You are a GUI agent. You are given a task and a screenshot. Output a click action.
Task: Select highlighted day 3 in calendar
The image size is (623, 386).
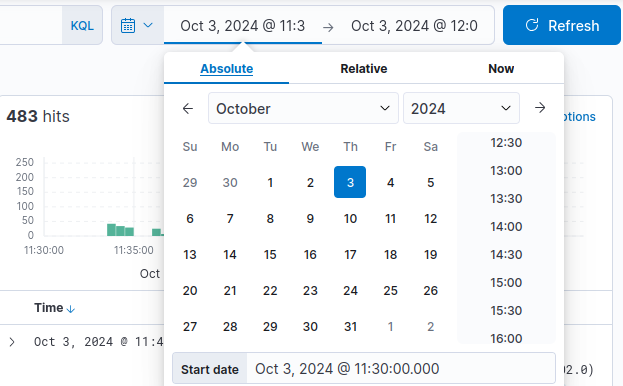[x=350, y=182]
